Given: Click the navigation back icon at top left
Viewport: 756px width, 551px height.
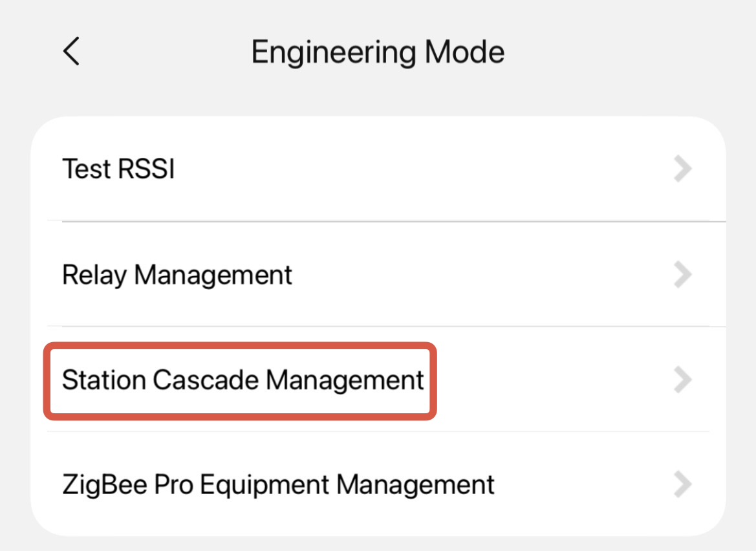Looking at the screenshot, I should (x=71, y=52).
